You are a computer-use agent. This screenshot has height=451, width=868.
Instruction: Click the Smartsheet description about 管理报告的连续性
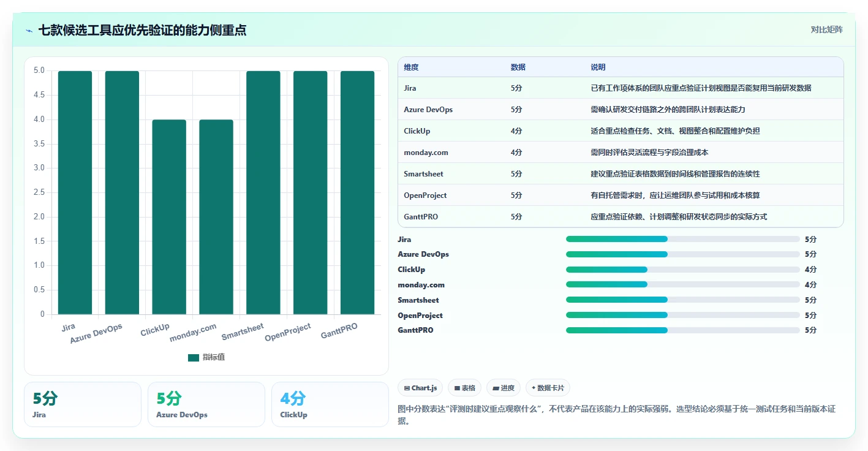(675, 174)
